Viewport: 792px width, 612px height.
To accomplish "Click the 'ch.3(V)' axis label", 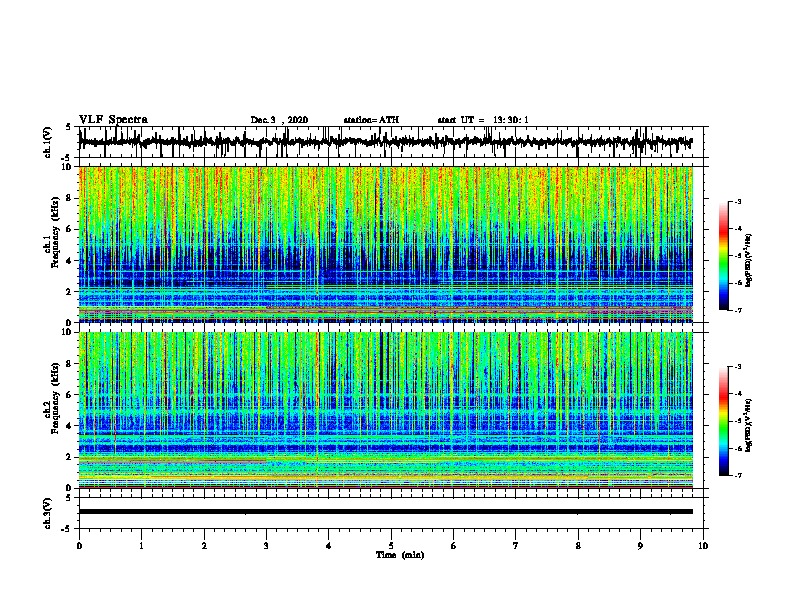I will [x=48, y=513].
